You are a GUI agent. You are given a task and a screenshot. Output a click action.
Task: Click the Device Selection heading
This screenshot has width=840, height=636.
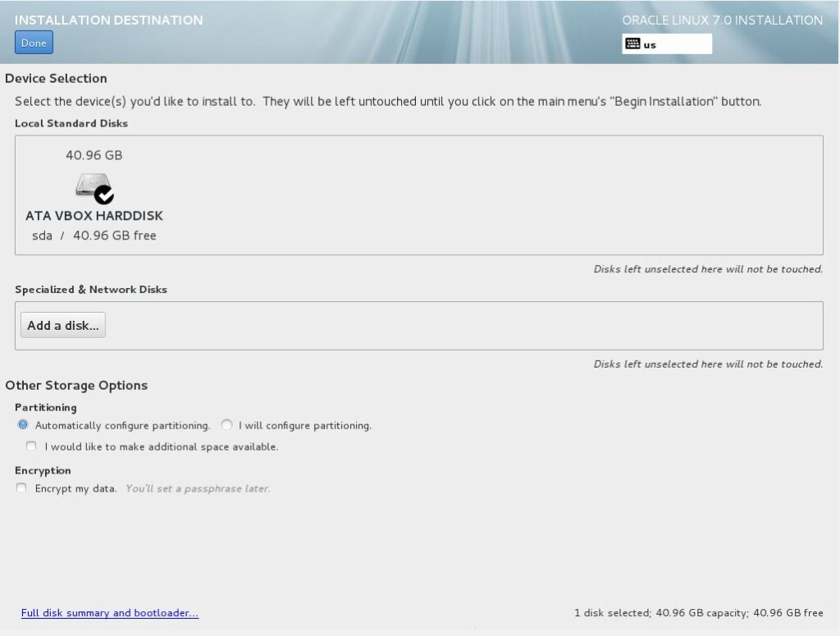tap(57, 78)
